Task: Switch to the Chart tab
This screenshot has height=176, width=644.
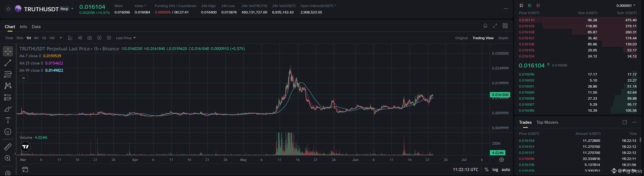Action: 10,27
